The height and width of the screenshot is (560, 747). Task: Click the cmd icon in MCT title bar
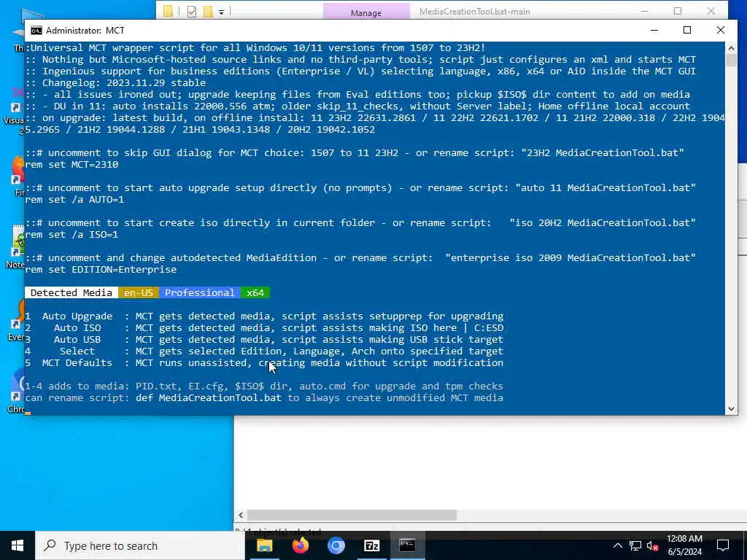(36, 31)
